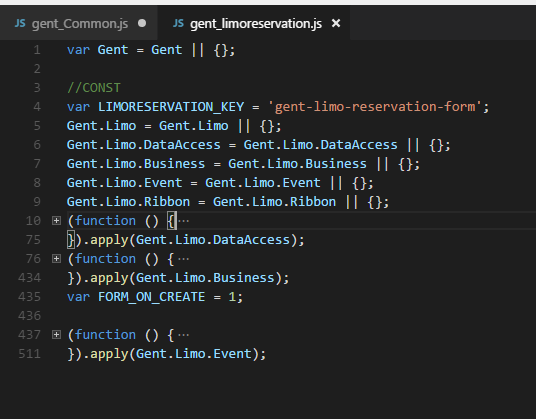The width and height of the screenshot is (536, 419).
Task: Click the 'gent-limo-reservation-form' string
Action: [x=375, y=107]
